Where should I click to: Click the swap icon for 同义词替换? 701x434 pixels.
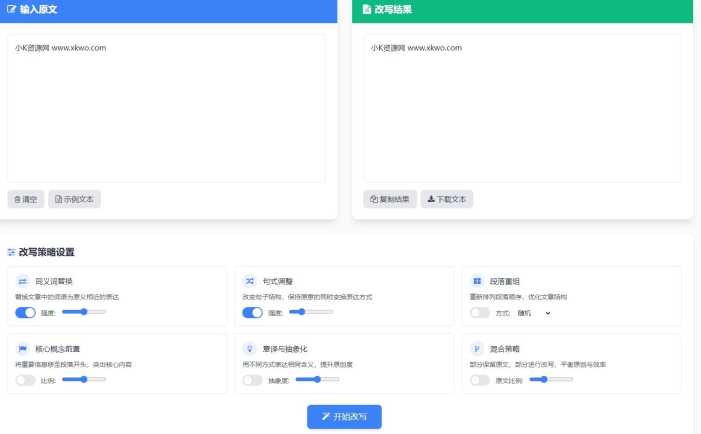tap(22, 281)
